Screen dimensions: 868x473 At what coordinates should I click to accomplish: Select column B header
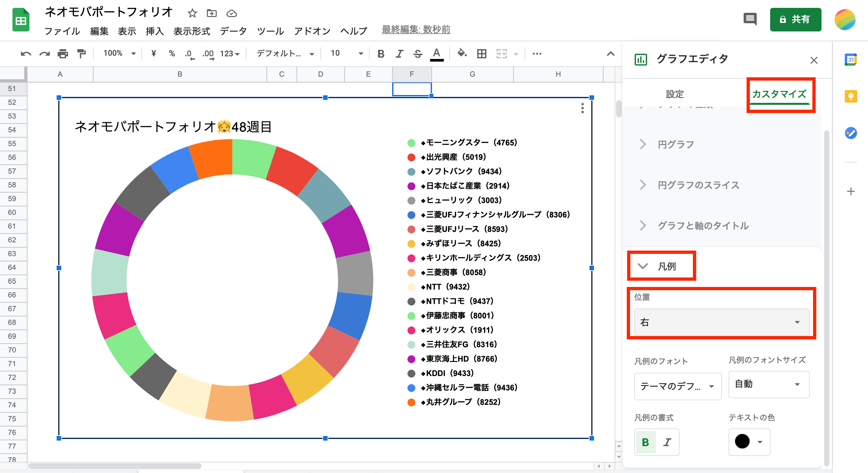pos(180,74)
